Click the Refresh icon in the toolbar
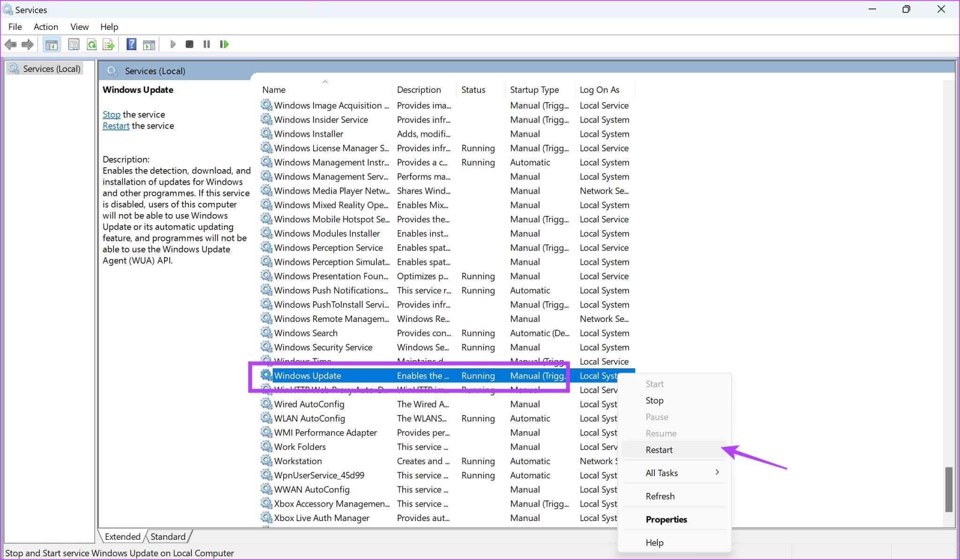 pyautogui.click(x=92, y=44)
